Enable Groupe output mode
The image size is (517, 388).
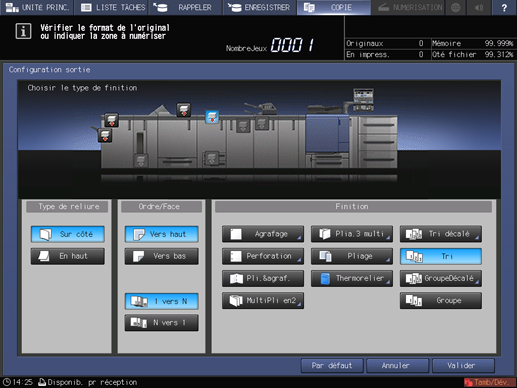[441, 300]
